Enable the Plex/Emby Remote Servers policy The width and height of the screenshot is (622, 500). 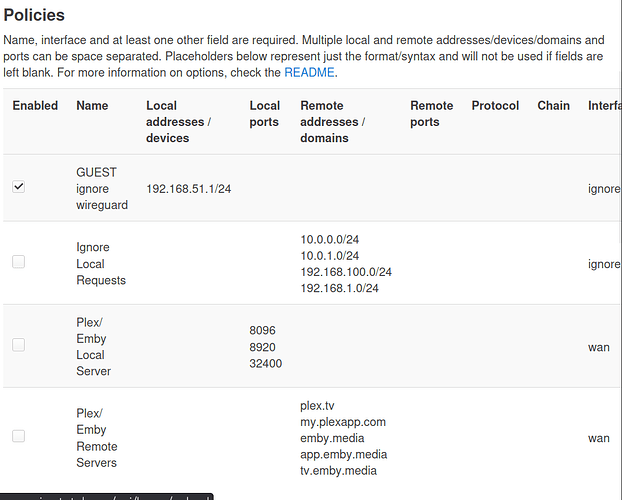pyautogui.click(x=19, y=436)
